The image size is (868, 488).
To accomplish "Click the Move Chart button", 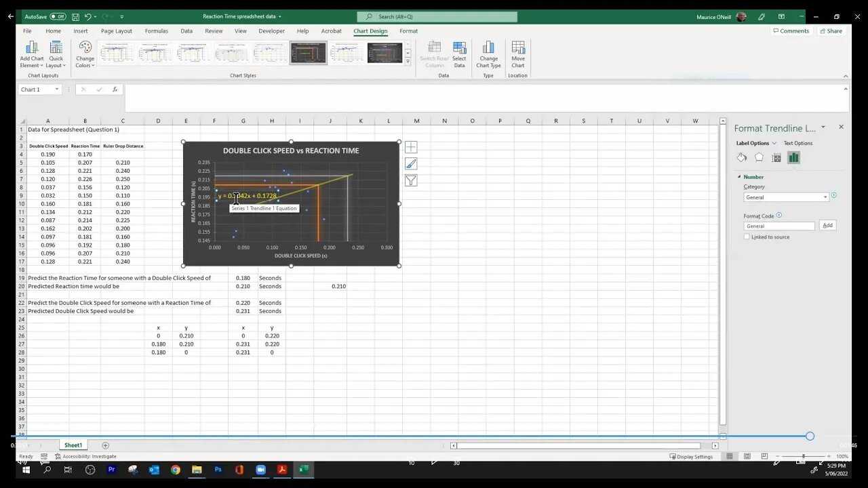I will pos(518,54).
